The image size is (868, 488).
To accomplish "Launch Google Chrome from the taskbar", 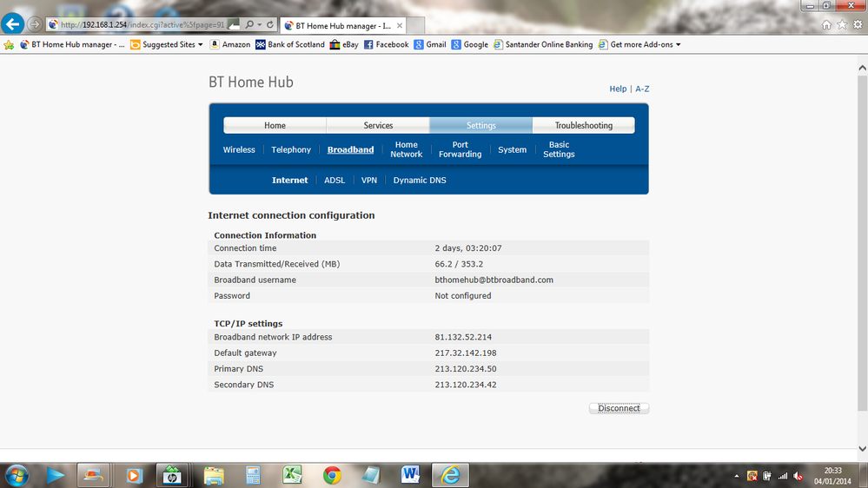I will click(x=332, y=475).
